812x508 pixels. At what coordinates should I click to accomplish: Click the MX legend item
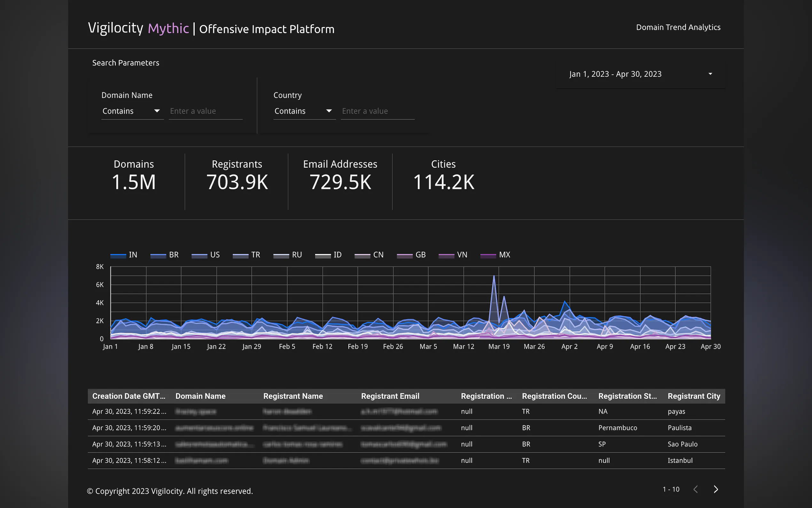click(x=504, y=255)
